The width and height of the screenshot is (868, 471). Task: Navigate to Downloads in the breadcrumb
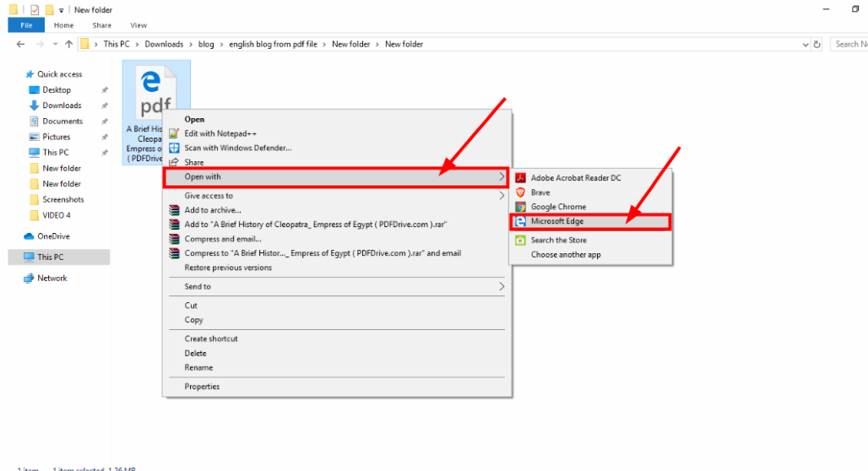[x=164, y=44]
